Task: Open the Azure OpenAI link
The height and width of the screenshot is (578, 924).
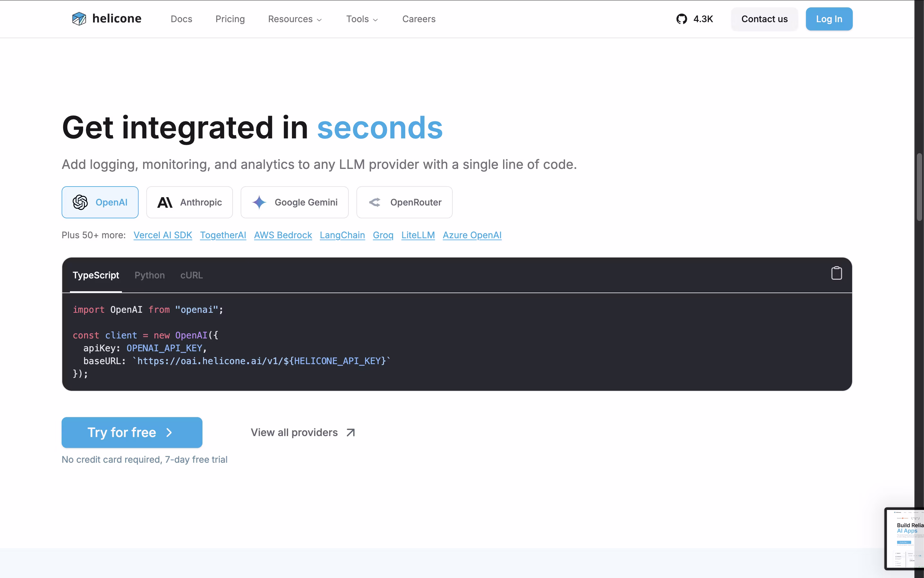Action: pyautogui.click(x=472, y=235)
